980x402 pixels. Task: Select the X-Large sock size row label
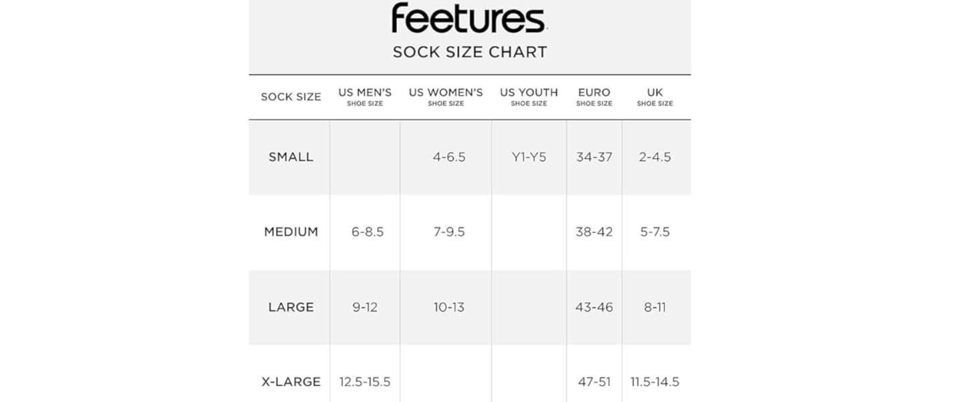click(291, 382)
